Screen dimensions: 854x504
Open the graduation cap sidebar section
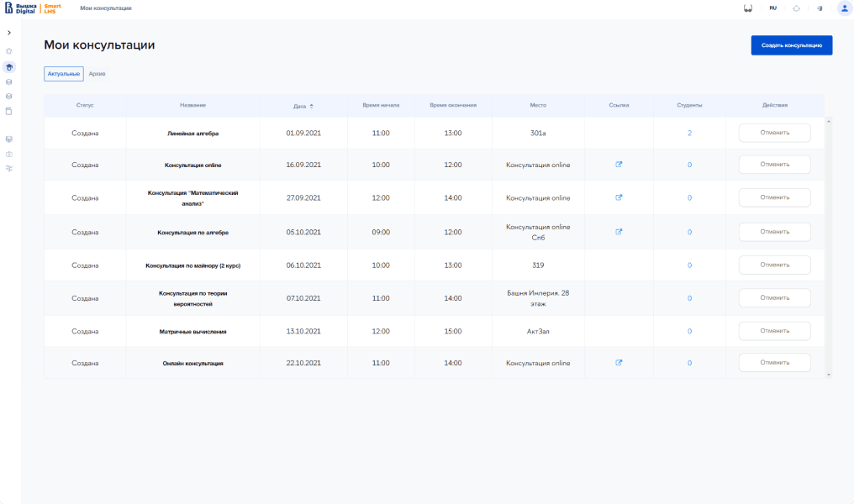coord(8,67)
